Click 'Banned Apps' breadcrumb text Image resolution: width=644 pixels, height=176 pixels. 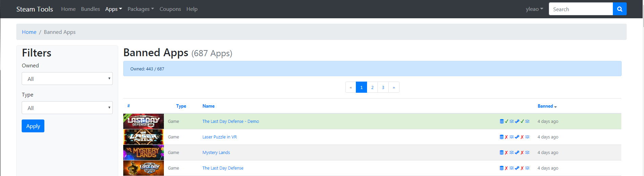pos(60,32)
